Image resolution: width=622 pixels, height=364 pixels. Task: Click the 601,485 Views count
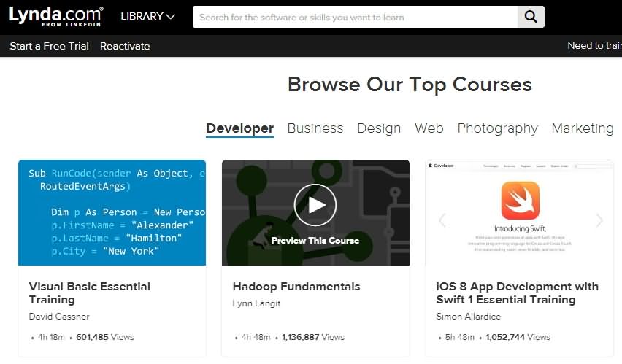coord(104,337)
